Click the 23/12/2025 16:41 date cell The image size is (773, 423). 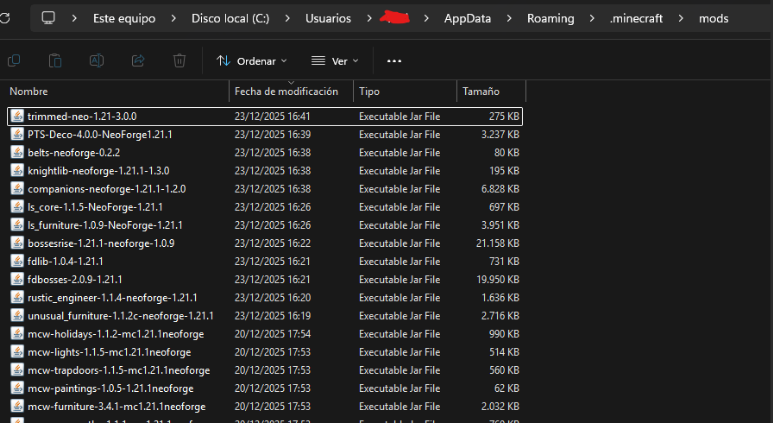[272, 116]
